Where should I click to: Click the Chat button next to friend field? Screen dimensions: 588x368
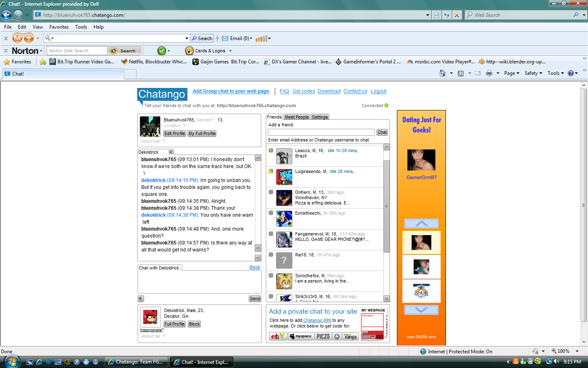point(382,132)
